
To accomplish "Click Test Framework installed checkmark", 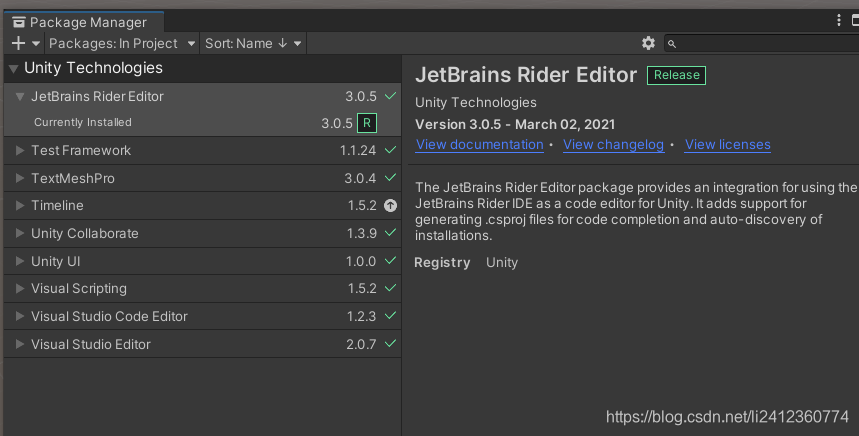I will 390,150.
